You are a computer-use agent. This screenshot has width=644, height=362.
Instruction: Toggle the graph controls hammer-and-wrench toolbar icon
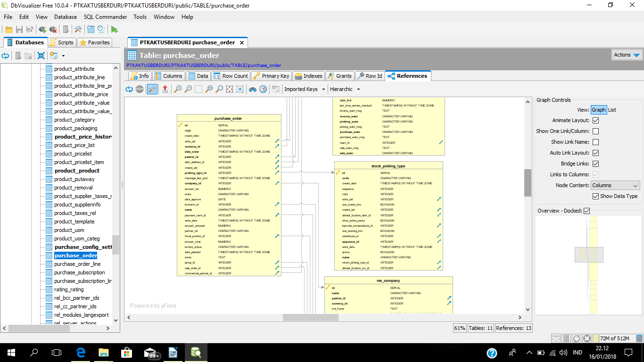click(152, 89)
